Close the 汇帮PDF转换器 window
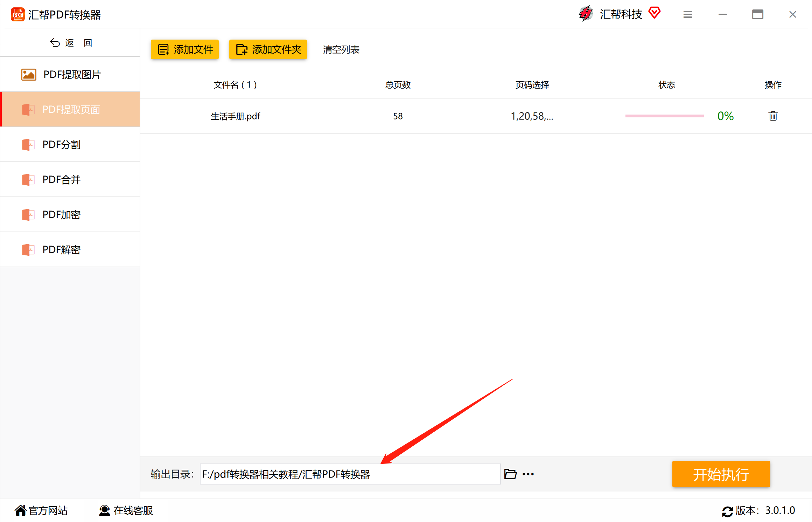The image size is (812, 522). (x=793, y=14)
